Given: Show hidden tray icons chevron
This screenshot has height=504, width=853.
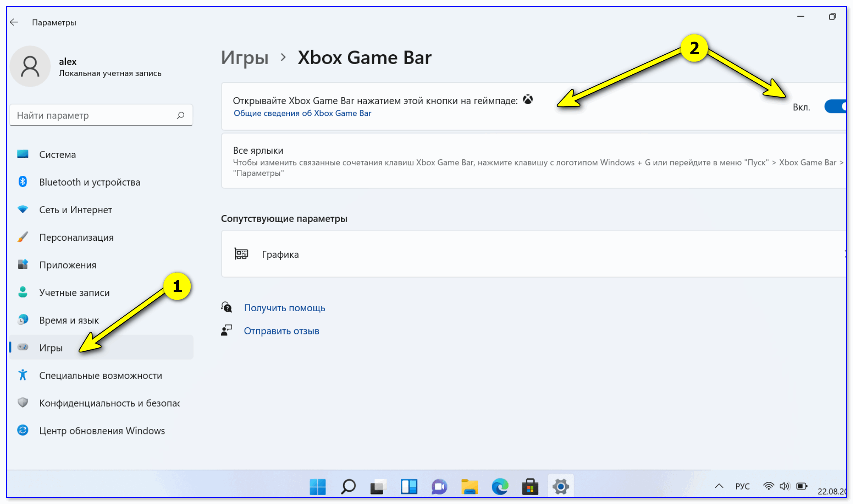Looking at the screenshot, I should 719,486.
